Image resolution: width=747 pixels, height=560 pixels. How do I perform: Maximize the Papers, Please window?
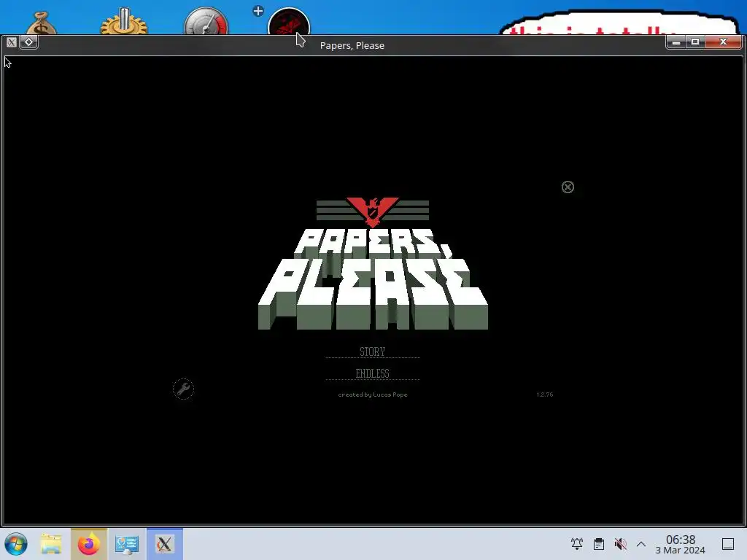pyautogui.click(x=695, y=42)
